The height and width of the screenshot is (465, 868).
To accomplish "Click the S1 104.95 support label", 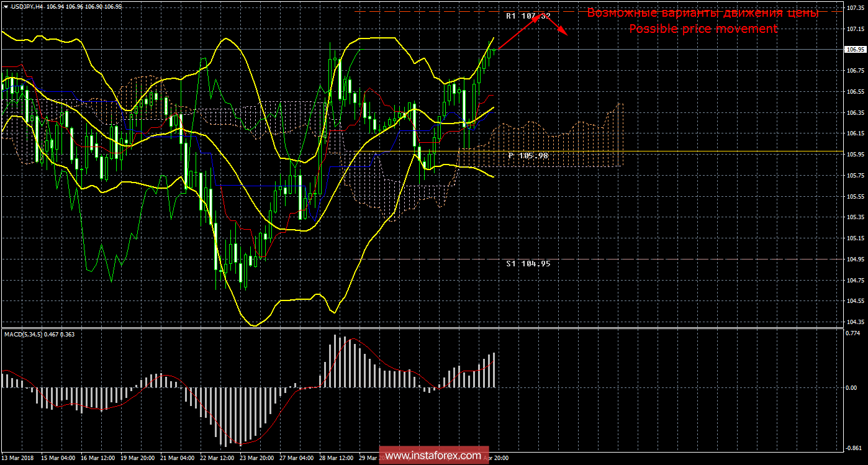I will pyautogui.click(x=528, y=263).
